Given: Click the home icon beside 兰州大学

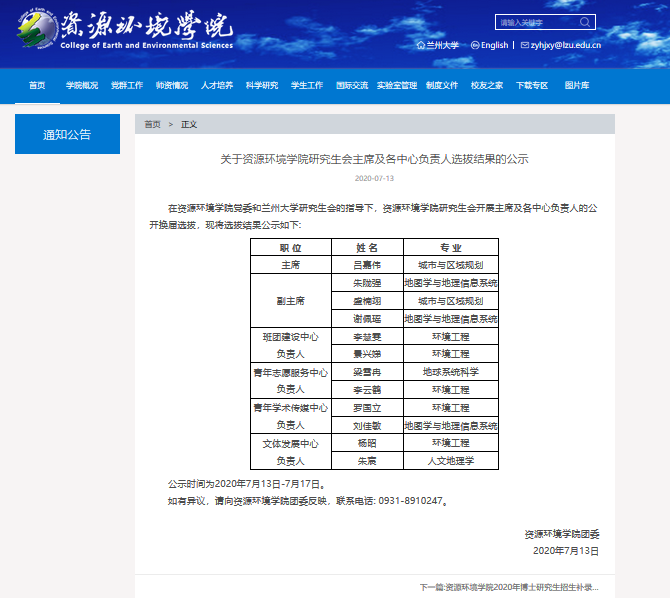Looking at the screenshot, I should (420, 45).
